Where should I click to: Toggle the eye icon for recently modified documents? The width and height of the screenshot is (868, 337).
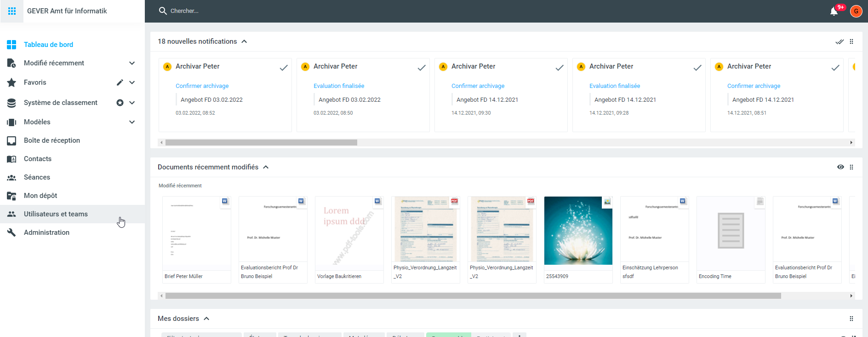pos(840,167)
